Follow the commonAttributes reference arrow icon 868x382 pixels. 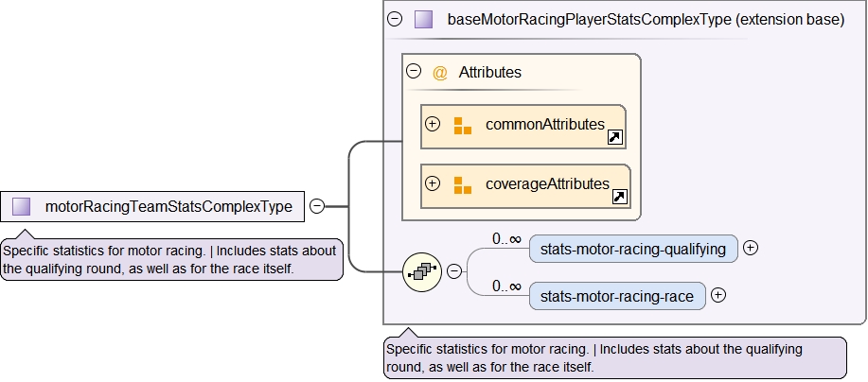click(x=614, y=138)
